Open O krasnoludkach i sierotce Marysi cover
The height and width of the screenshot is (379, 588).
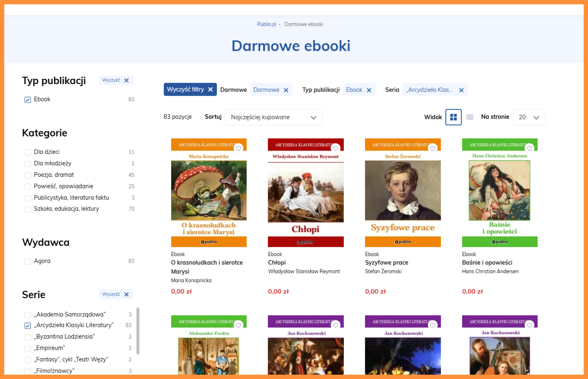pyautogui.click(x=209, y=193)
